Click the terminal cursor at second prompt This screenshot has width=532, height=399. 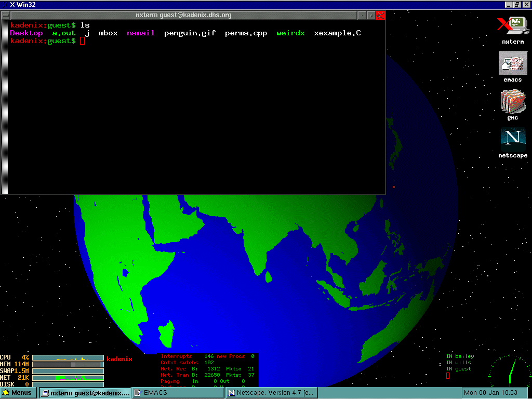click(x=82, y=41)
